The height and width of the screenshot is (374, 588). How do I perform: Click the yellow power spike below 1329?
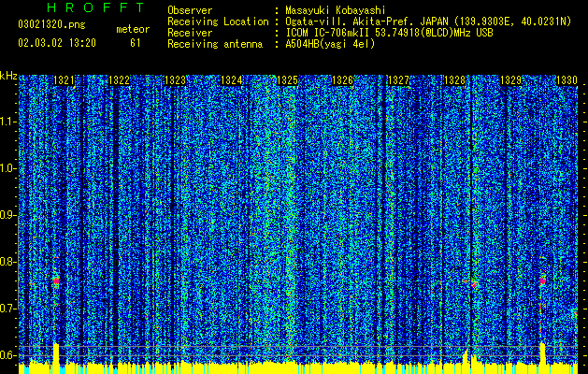542,354
